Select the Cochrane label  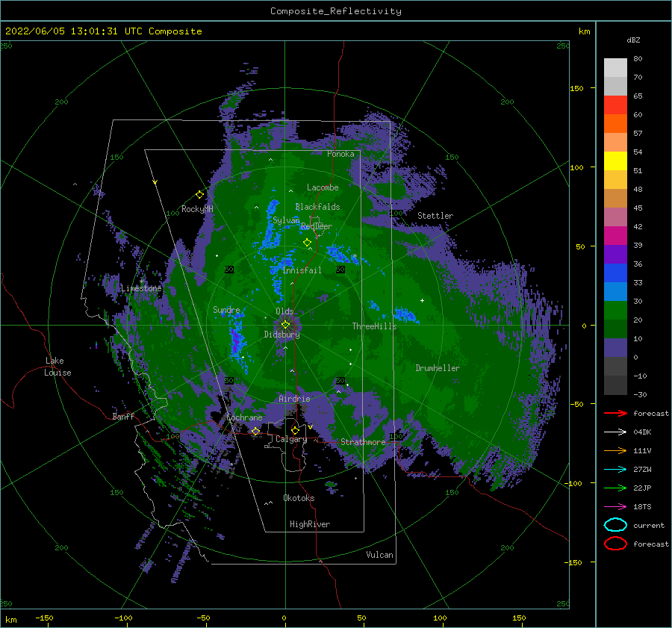click(x=244, y=417)
